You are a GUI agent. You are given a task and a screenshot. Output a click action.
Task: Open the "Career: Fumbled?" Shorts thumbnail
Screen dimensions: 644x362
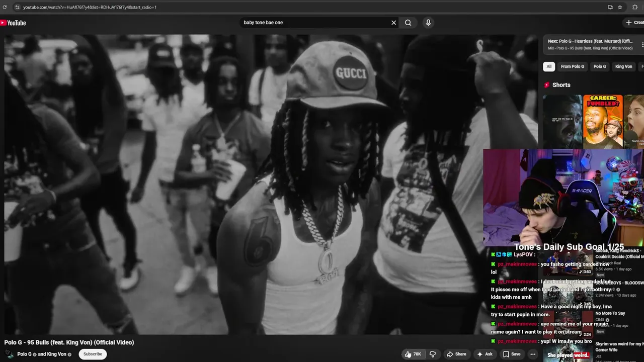pos(603,121)
